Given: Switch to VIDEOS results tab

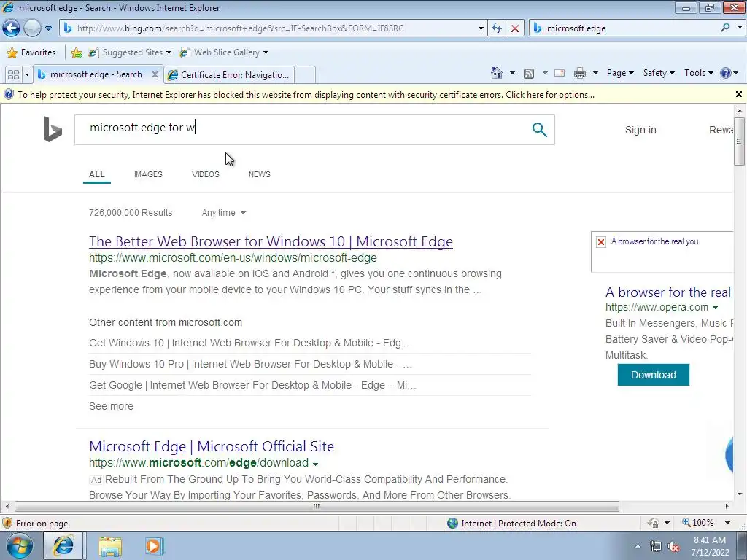Looking at the screenshot, I should [x=205, y=174].
